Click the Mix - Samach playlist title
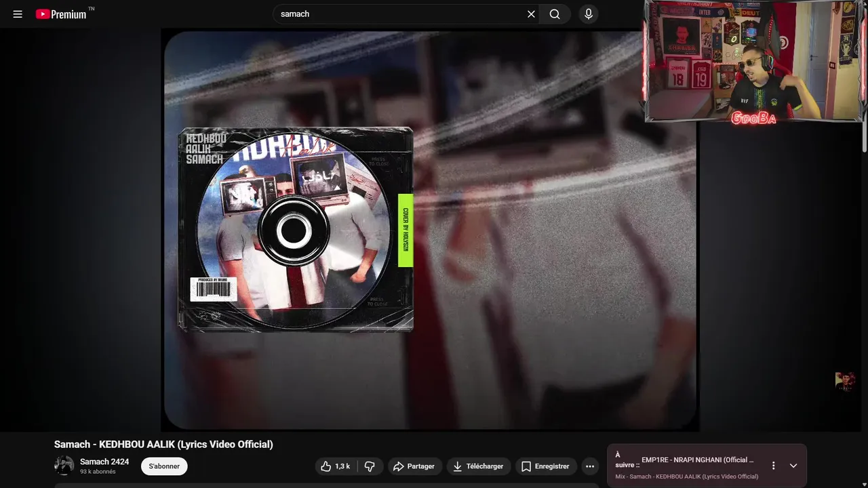The width and height of the screenshot is (868, 488). (x=687, y=476)
